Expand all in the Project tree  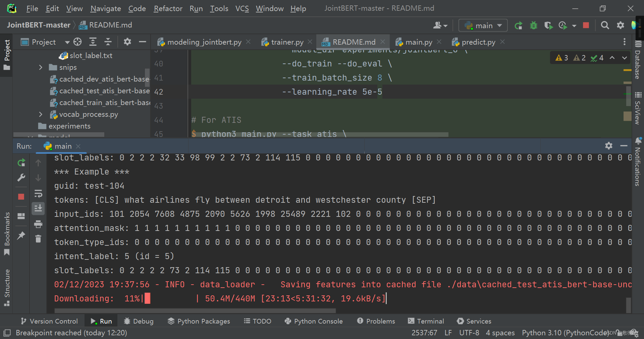(93, 42)
